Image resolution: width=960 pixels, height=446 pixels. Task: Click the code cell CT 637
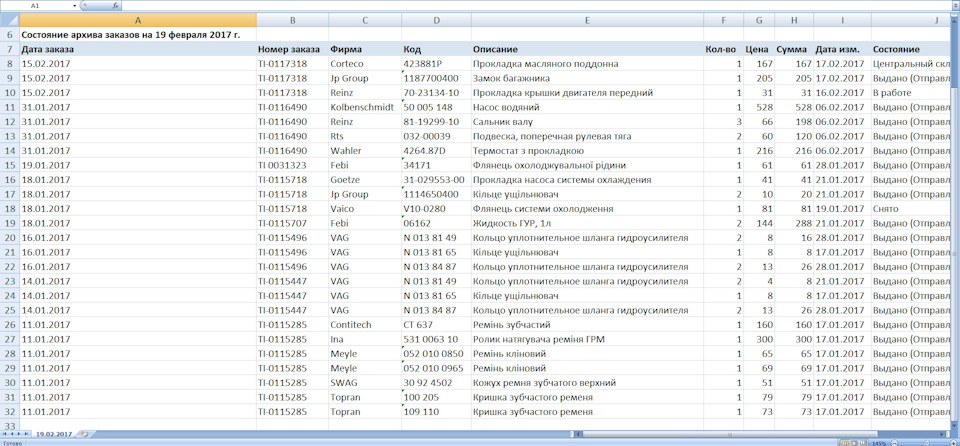pos(437,325)
